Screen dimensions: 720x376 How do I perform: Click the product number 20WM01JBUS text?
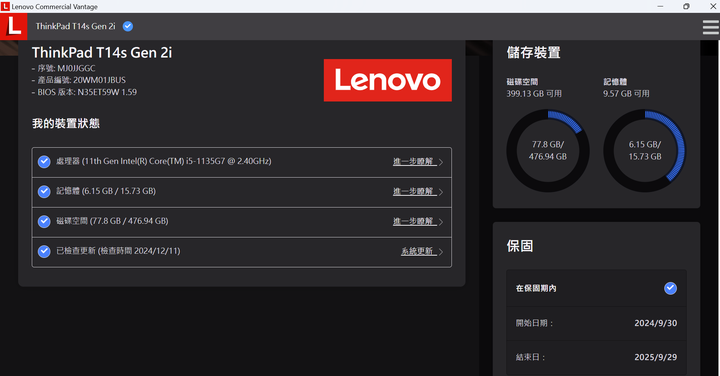(99, 80)
